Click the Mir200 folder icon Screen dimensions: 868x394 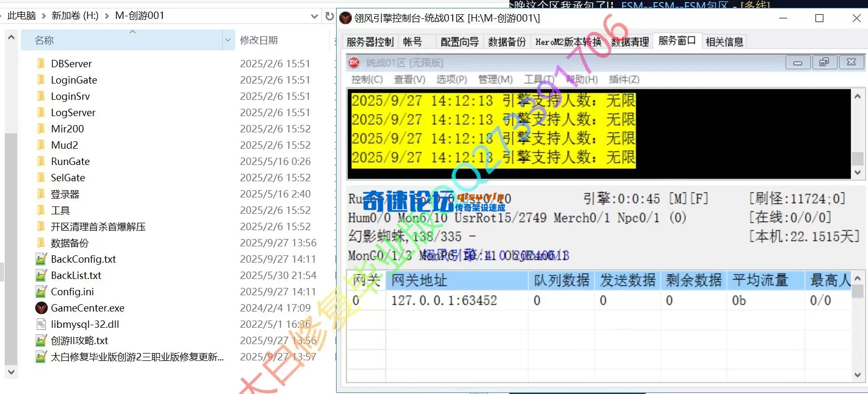41,129
